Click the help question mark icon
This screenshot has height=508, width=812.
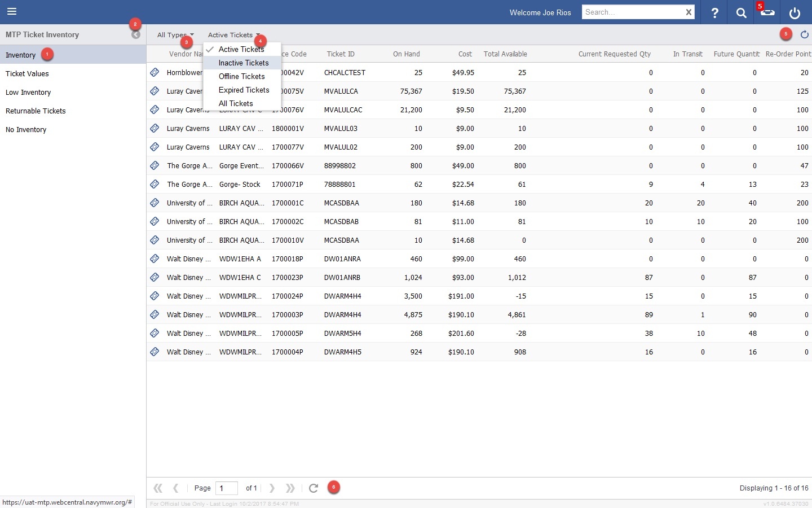714,12
